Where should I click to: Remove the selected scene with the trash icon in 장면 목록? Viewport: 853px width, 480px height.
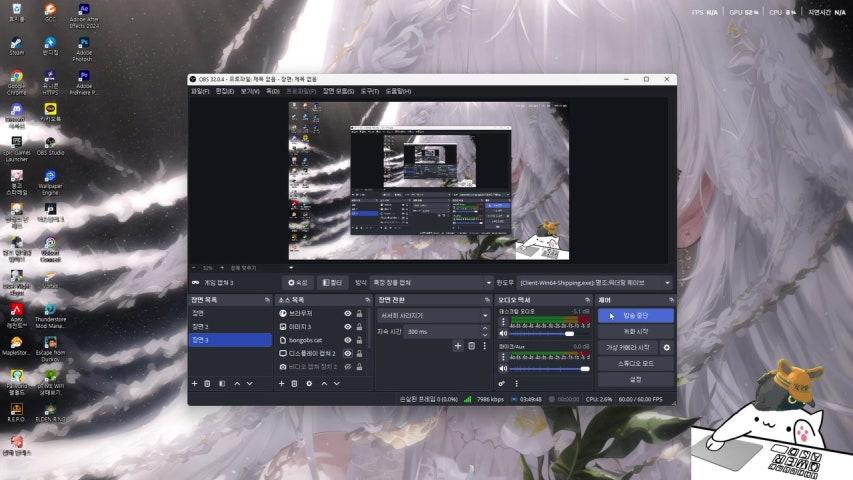click(208, 383)
